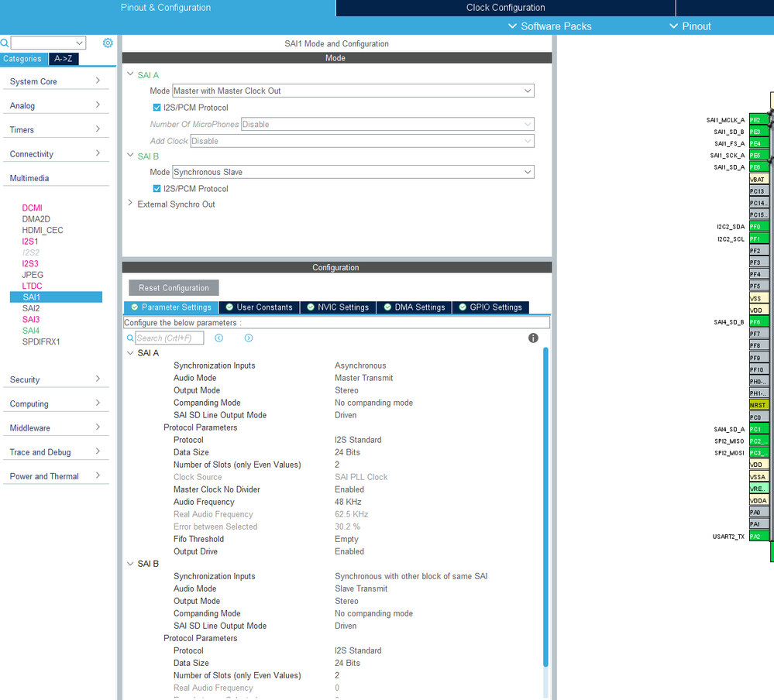This screenshot has width=774, height=700.
Task: Switch to A->Z tab
Action: [64, 59]
